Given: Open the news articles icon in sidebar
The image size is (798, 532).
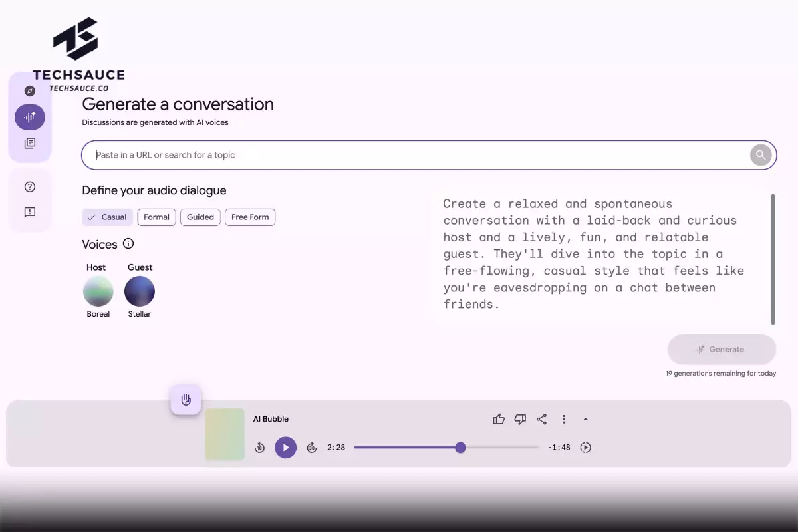Looking at the screenshot, I should (x=29, y=143).
